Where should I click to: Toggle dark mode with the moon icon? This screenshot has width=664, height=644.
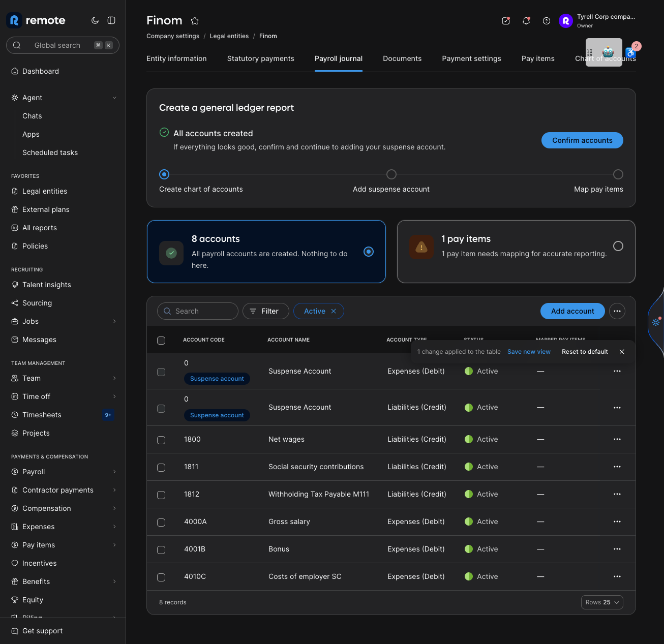tap(95, 20)
